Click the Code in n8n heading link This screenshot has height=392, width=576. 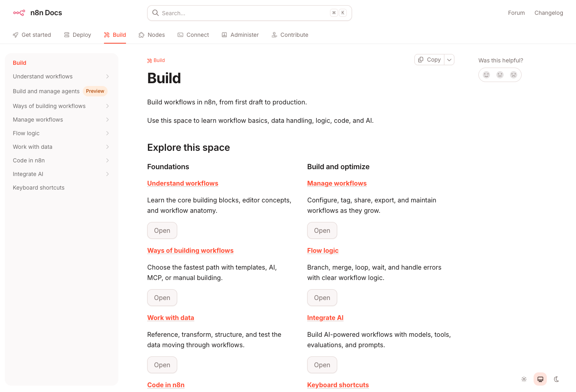click(x=166, y=385)
